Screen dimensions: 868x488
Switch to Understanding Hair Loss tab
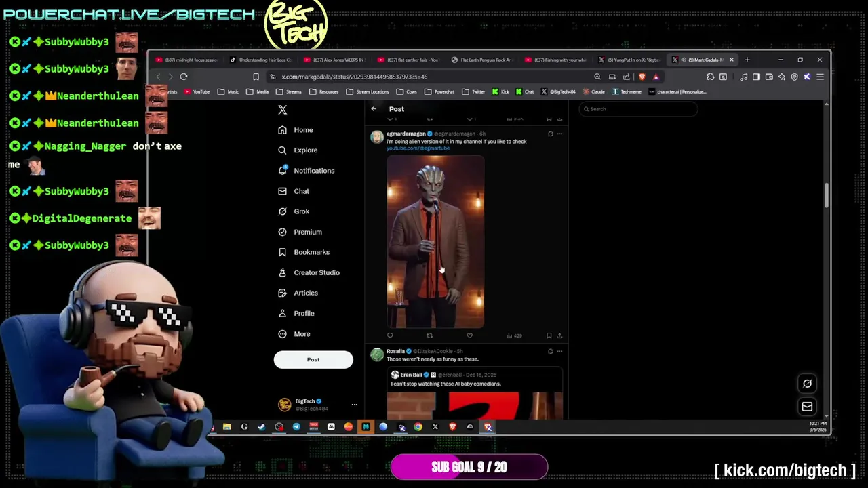tap(261, 60)
